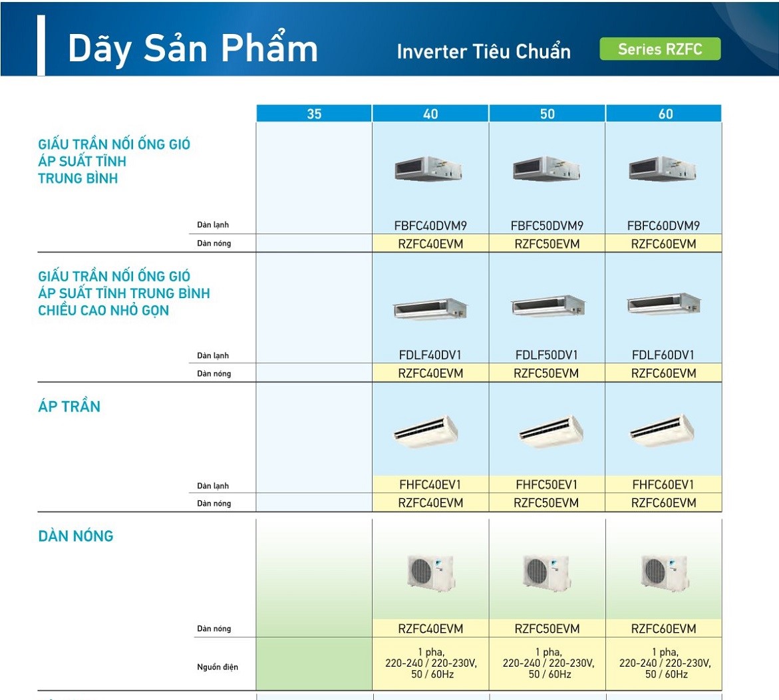
Task: Click the DÀN NÓNG category heading
Action: pyautogui.click(x=76, y=536)
